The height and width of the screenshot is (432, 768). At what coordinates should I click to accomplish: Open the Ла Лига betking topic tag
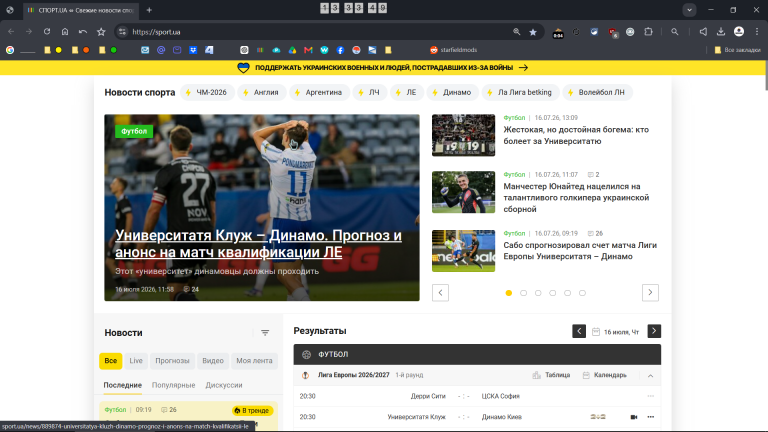click(x=520, y=93)
